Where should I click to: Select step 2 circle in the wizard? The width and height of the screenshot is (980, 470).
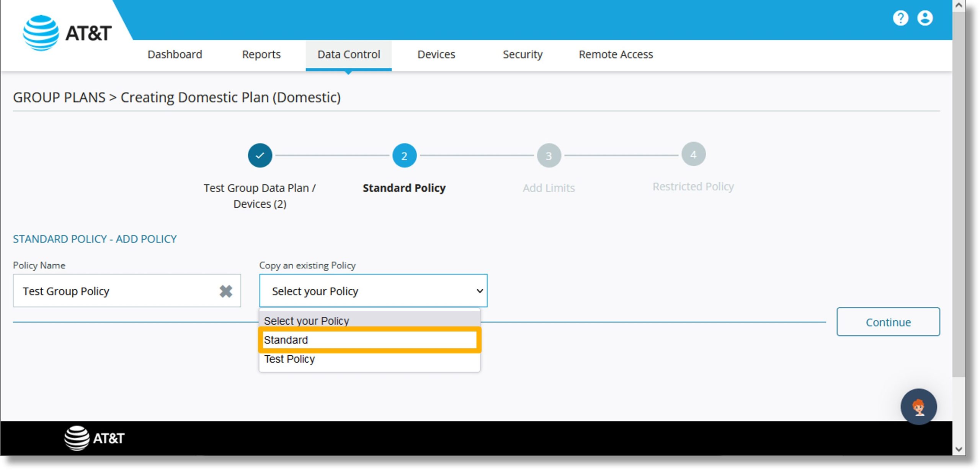[x=404, y=155]
